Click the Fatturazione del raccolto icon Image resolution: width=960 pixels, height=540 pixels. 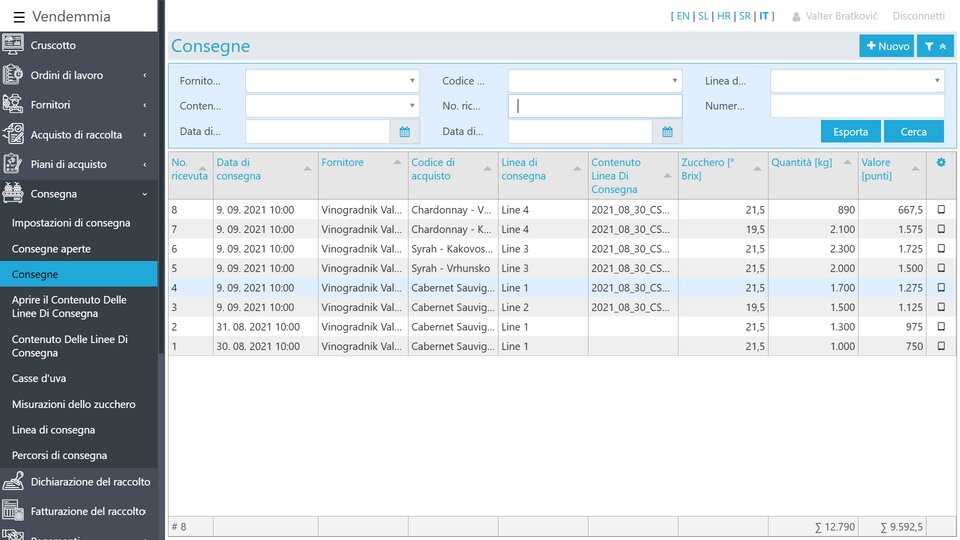click(x=13, y=511)
